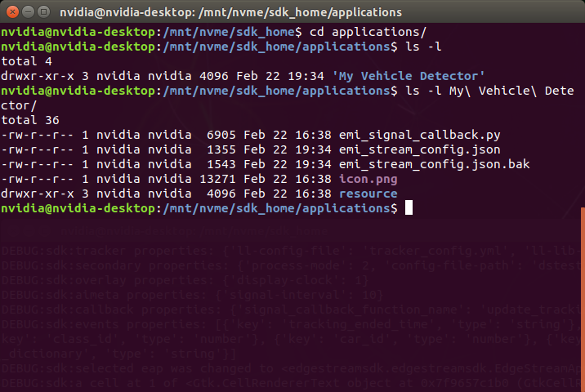585x392 pixels.
Task: Click the terminal window title text
Action: pyautogui.click(x=230, y=12)
